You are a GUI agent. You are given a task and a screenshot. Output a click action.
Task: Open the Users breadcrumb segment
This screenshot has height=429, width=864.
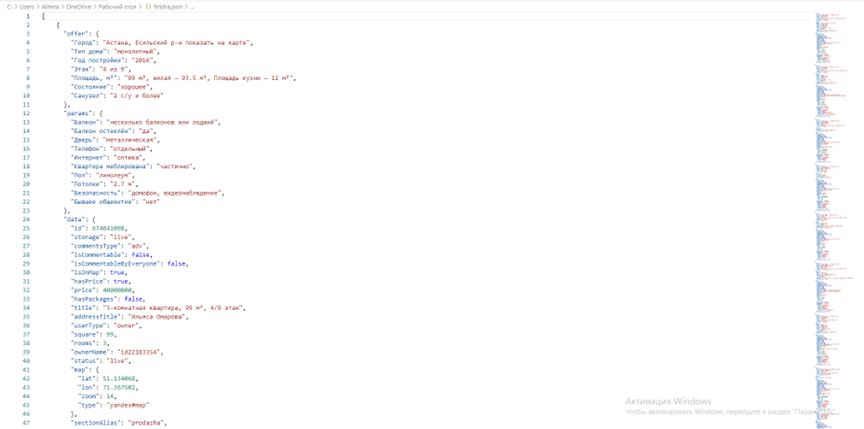click(26, 6)
